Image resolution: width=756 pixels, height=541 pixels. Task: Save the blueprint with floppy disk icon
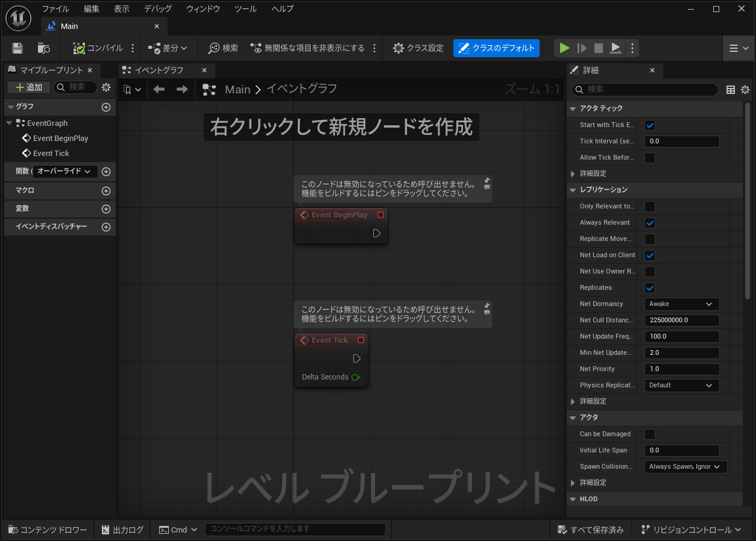click(17, 48)
